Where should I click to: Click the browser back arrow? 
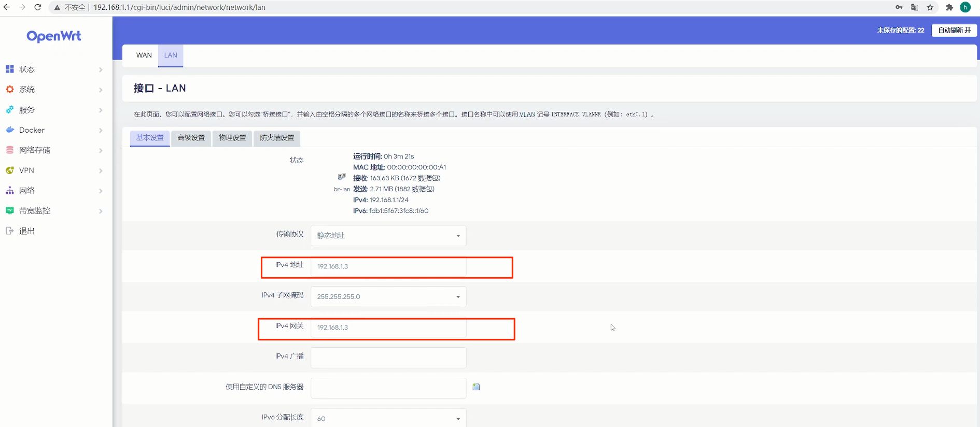pyautogui.click(x=7, y=7)
